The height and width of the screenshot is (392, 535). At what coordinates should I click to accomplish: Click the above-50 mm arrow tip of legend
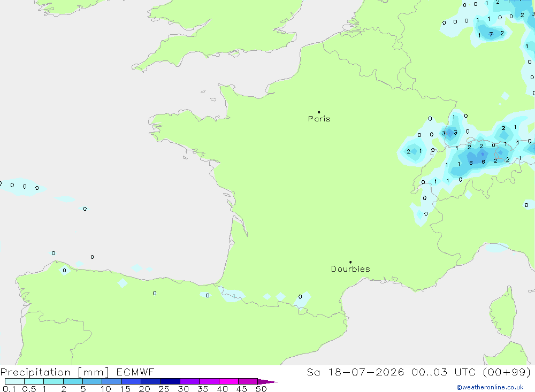point(267,382)
